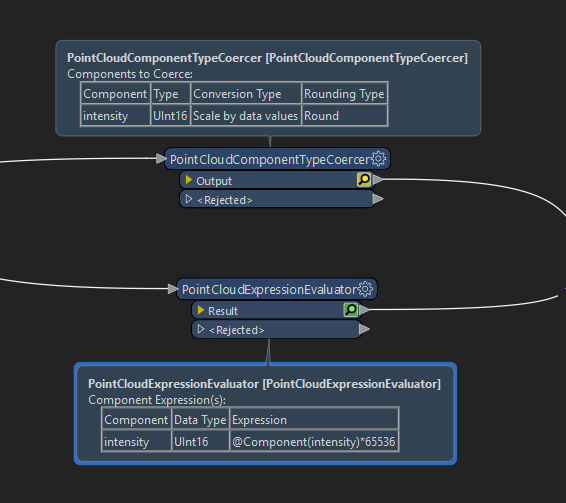Inspect cached features on Output port

click(x=364, y=179)
